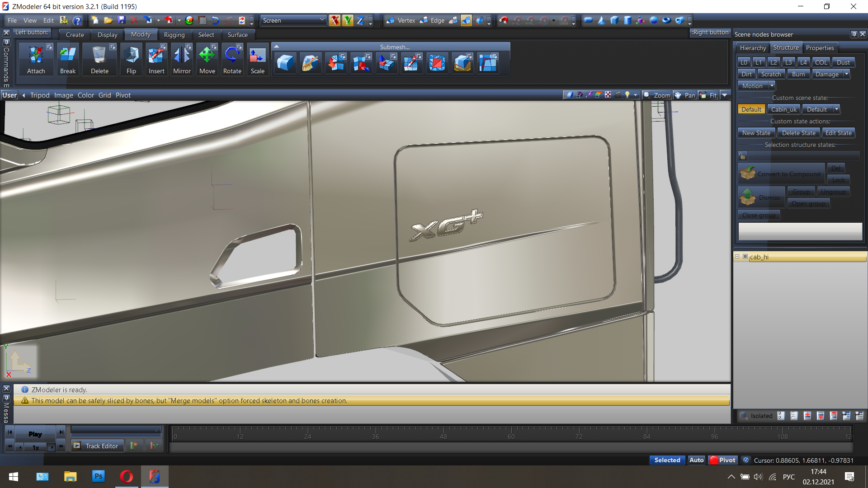Open Photoshop from the Windows taskbar
The image size is (868, 488).
coord(98,476)
